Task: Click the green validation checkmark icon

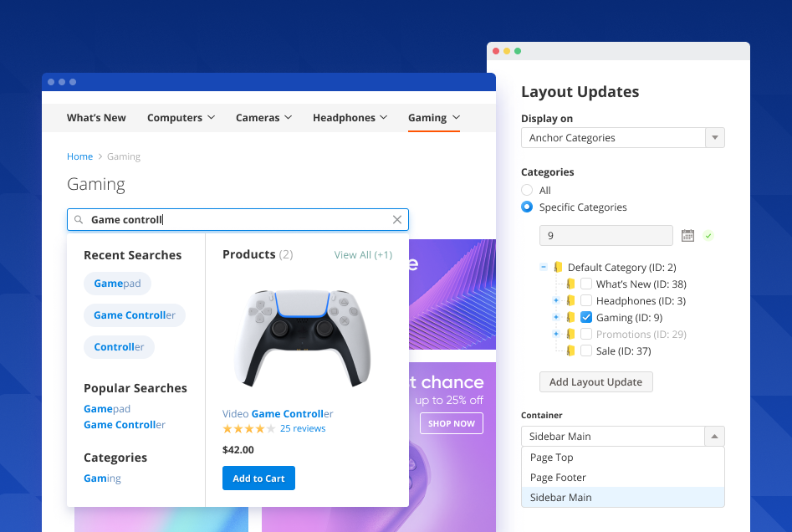Action: click(708, 235)
